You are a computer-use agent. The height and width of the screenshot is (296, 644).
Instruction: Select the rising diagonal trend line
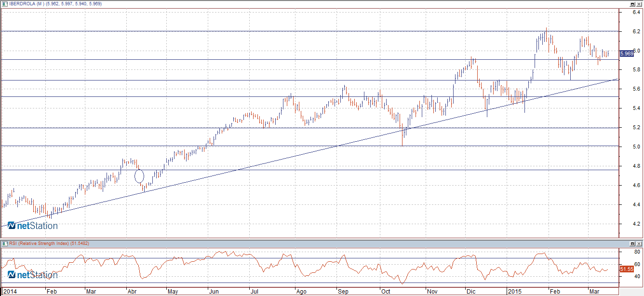309,152
